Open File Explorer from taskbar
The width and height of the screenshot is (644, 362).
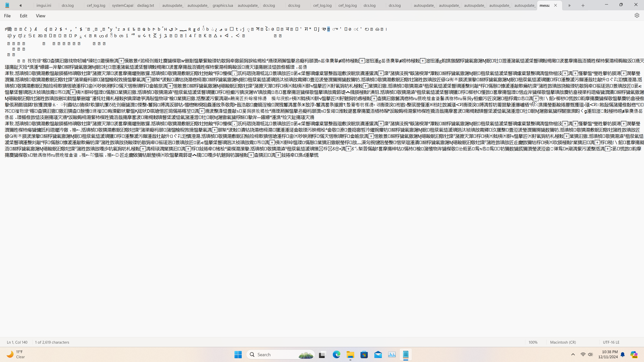click(350, 354)
